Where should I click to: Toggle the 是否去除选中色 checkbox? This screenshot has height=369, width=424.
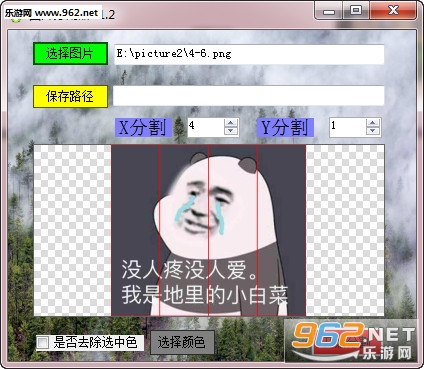click(x=43, y=342)
